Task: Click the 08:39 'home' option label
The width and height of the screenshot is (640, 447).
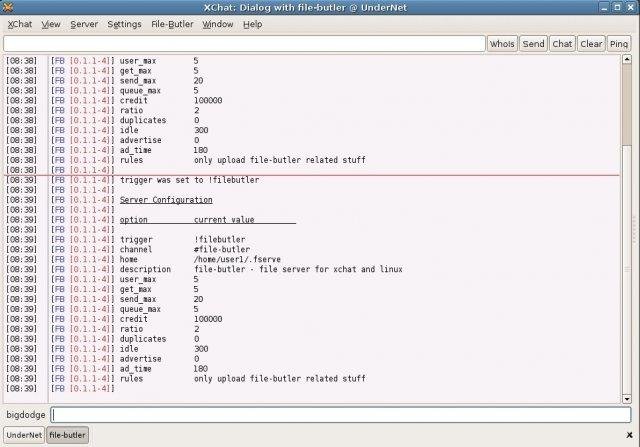Action: 129,260
